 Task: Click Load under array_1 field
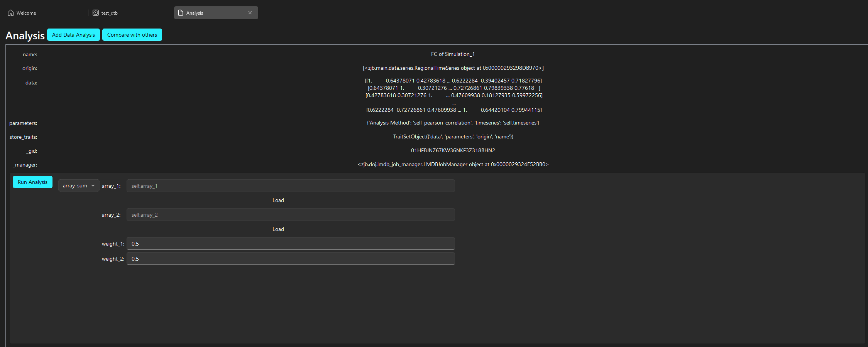278,200
